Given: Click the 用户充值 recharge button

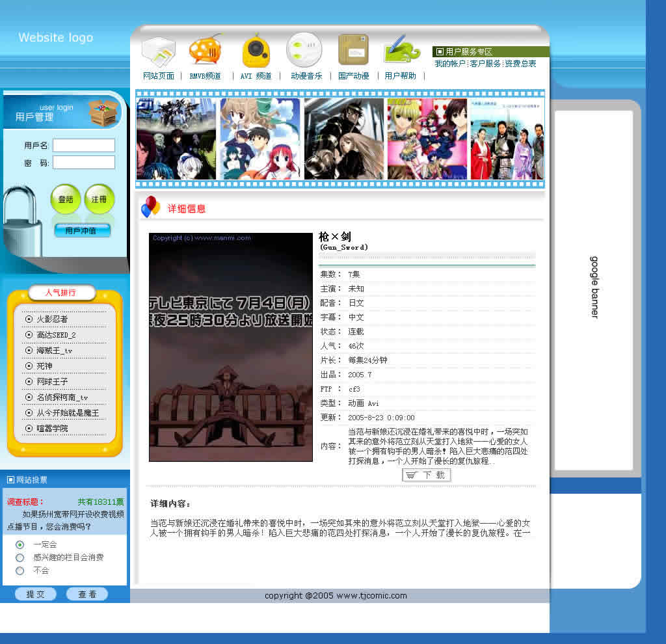Looking at the screenshot, I should 83,230.
